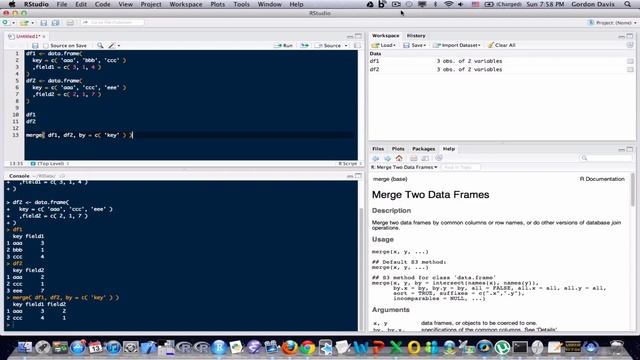Screen dimensions: 640x360
Task: Close the Untitled1 tab
Action: pyautogui.click(x=44, y=37)
